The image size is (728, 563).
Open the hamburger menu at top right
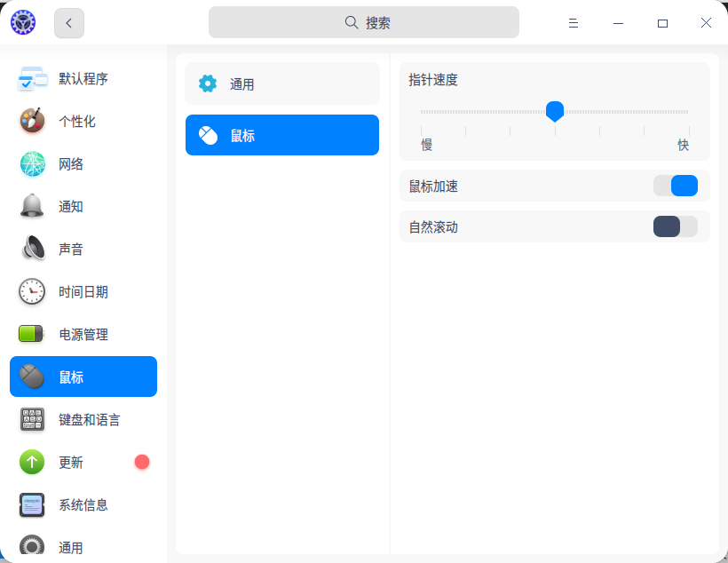573,22
